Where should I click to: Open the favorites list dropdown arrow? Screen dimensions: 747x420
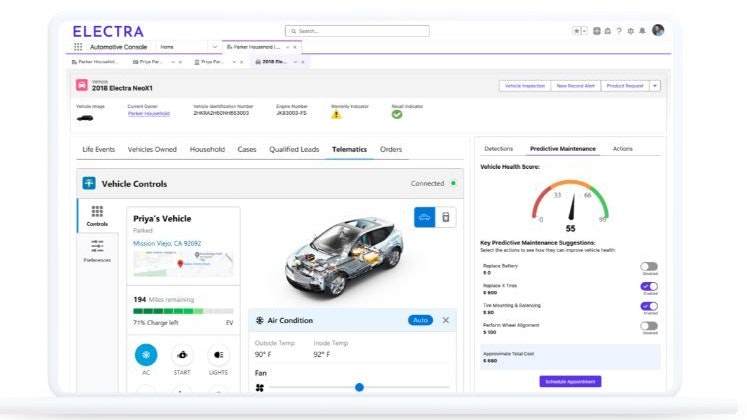tap(584, 31)
